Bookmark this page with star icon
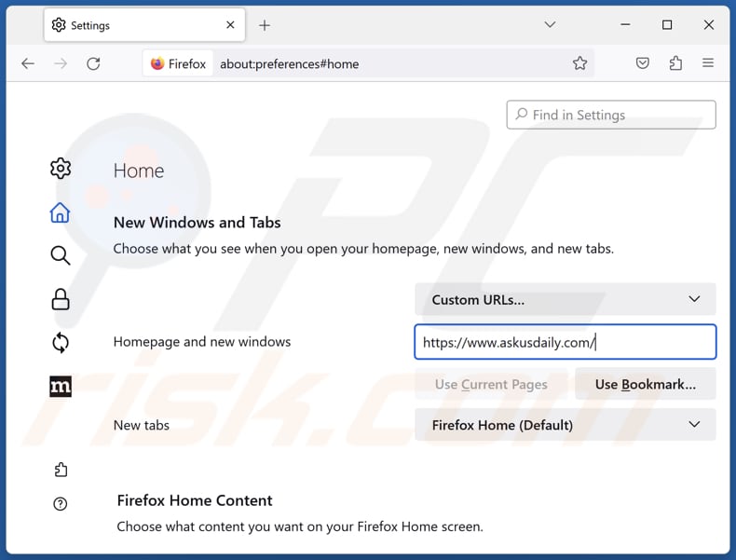Viewport: 736px width, 560px height. (x=579, y=63)
